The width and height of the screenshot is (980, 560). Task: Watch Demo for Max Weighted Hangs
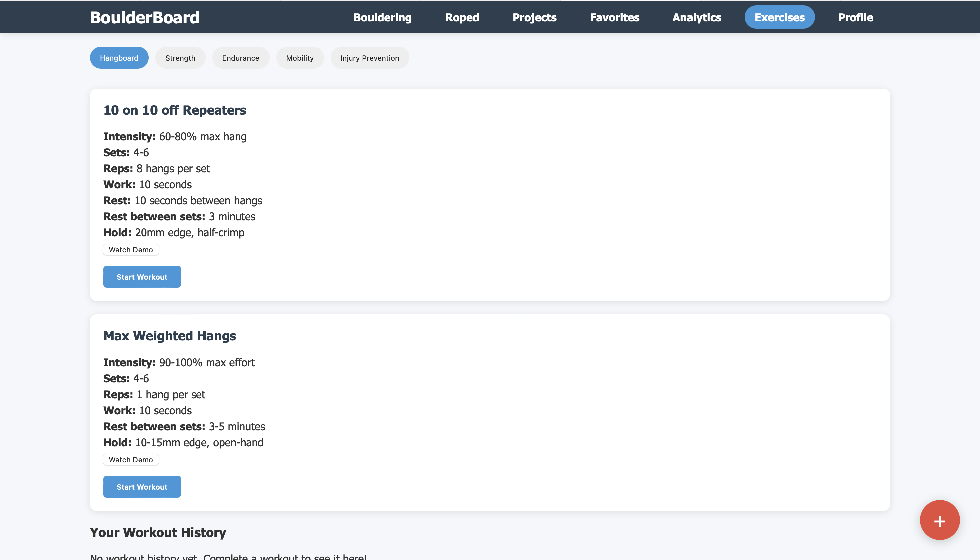point(131,460)
